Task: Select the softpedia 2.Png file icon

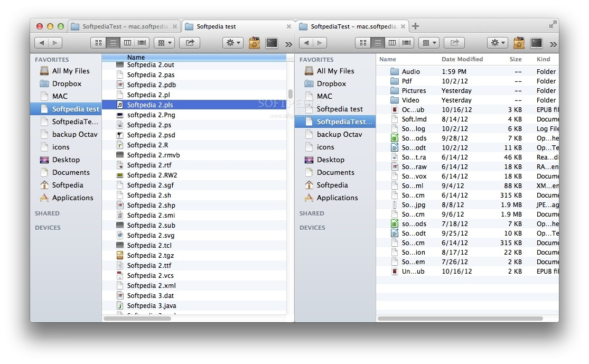Action: pos(120,115)
